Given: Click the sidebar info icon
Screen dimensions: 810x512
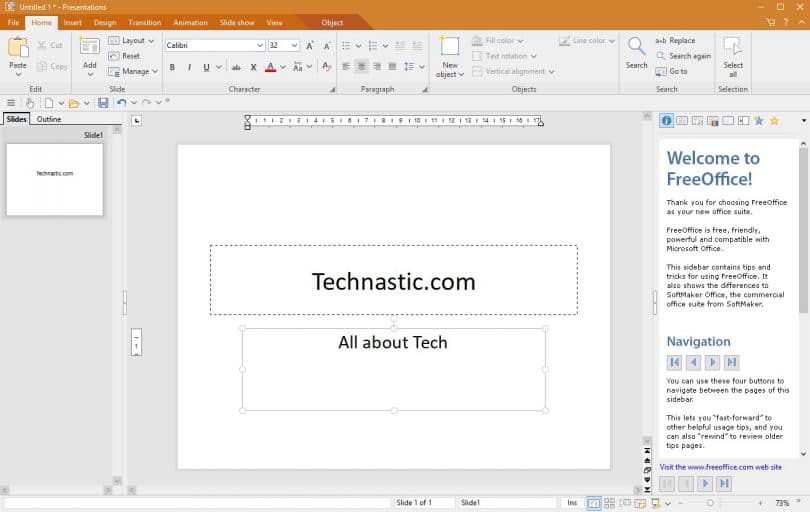Looking at the screenshot, I should pyautogui.click(x=666, y=121).
